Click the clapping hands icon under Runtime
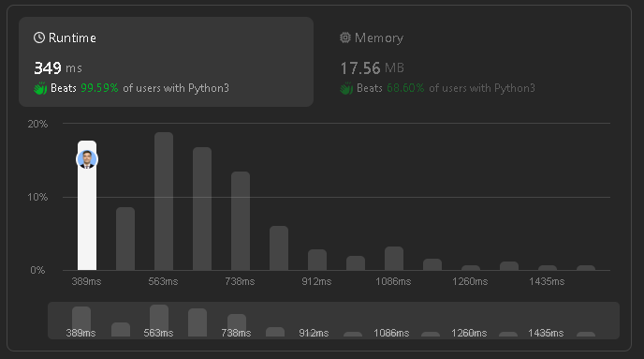The height and width of the screenshot is (359, 644). (x=40, y=88)
